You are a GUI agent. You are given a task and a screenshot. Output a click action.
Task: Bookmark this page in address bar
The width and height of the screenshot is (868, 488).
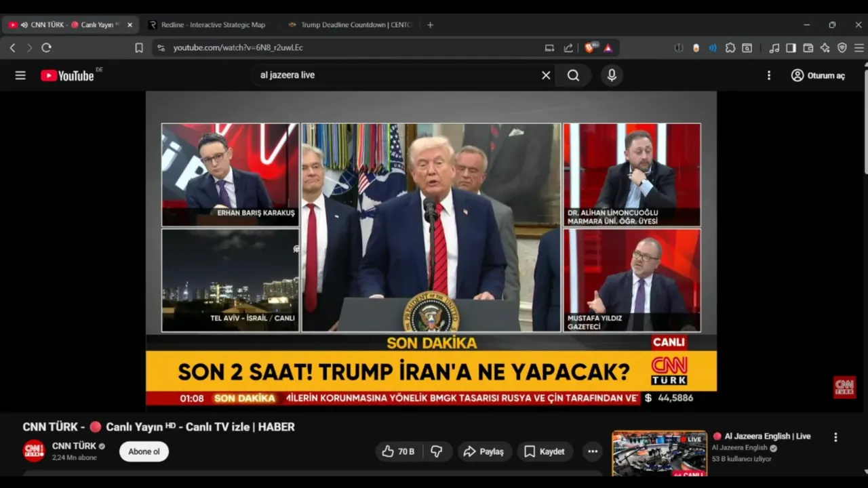point(139,47)
